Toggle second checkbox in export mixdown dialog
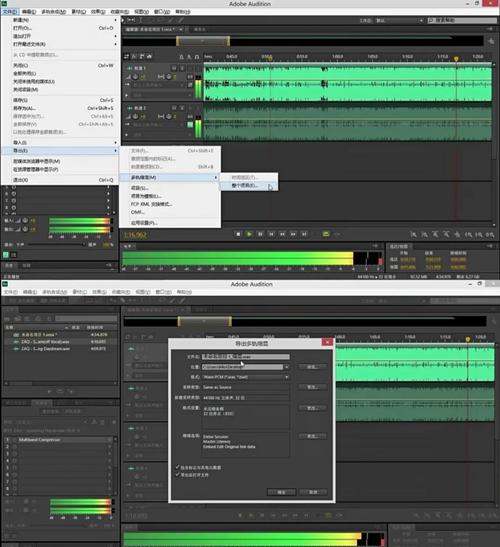500x547 pixels. (177, 474)
